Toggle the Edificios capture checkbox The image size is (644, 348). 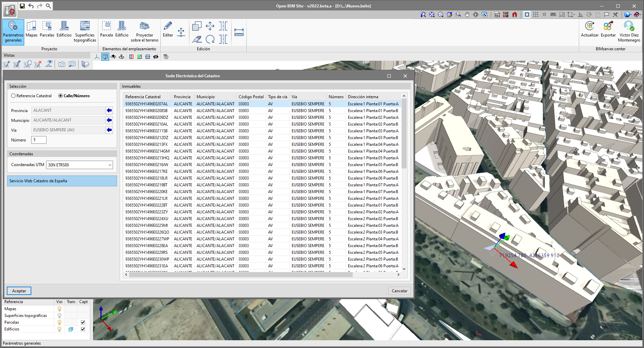(x=83, y=329)
